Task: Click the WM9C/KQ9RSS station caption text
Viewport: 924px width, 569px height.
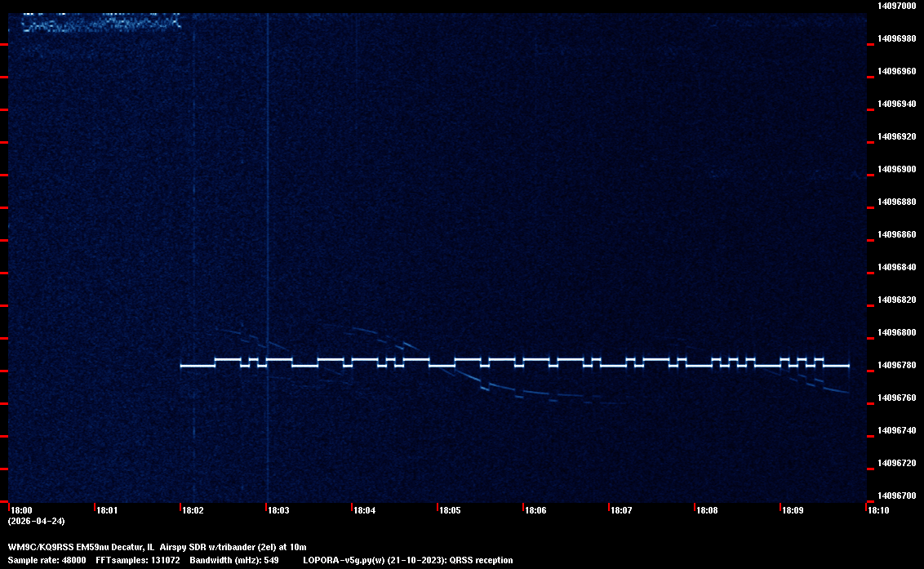Action: pyautogui.click(x=157, y=547)
